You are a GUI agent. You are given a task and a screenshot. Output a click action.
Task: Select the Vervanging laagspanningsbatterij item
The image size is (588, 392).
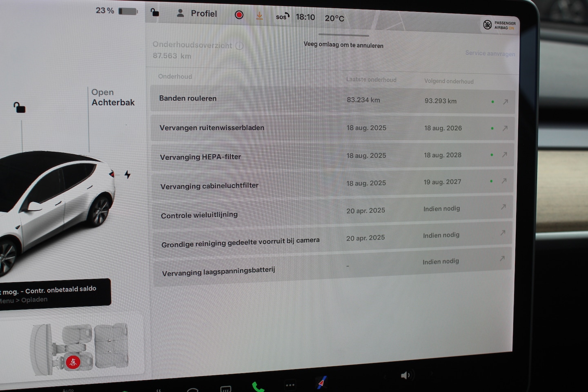[x=332, y=266]
